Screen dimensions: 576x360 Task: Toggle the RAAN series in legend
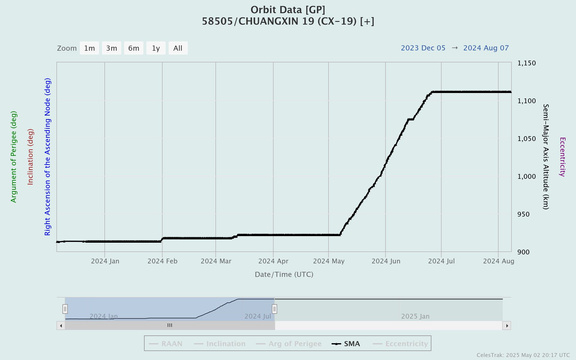(x=165, y=344)
